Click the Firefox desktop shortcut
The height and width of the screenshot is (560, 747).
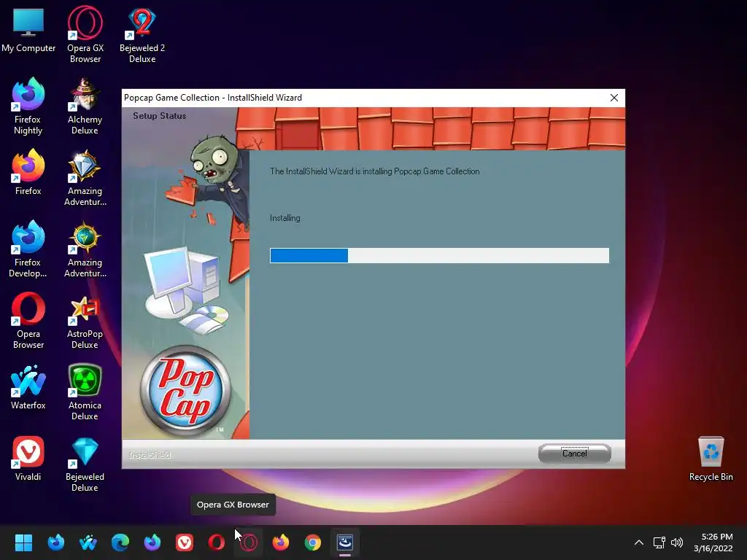click(28, 172)
